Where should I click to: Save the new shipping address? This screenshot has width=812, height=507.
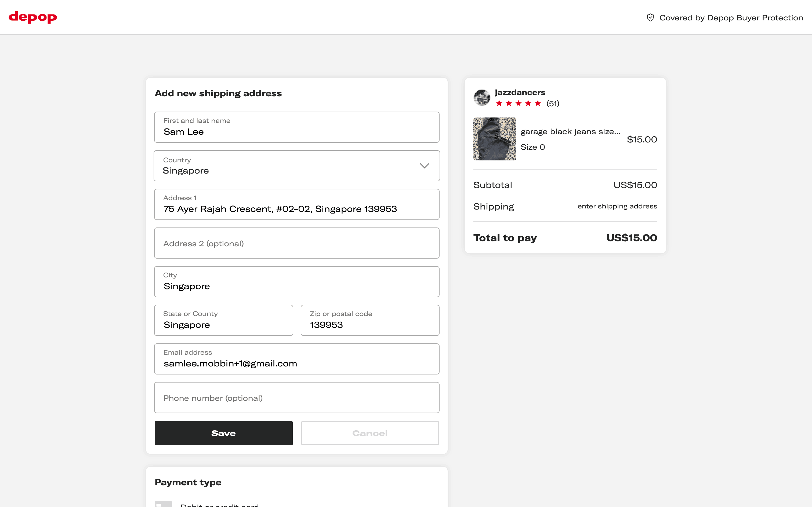(x=223, y=433)
